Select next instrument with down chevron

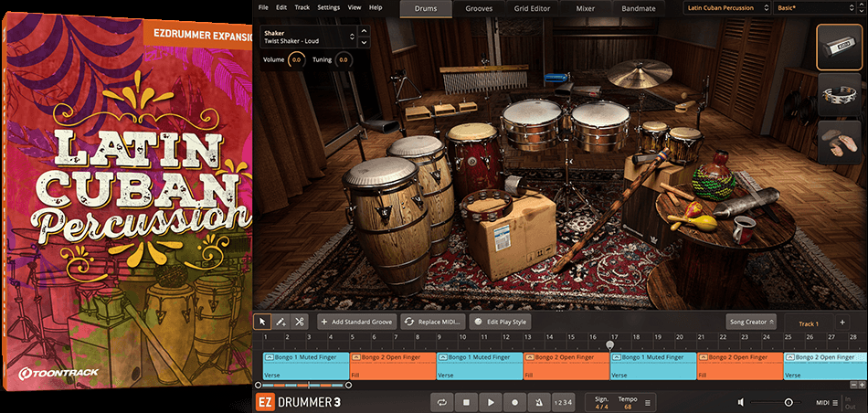point(364,43)
